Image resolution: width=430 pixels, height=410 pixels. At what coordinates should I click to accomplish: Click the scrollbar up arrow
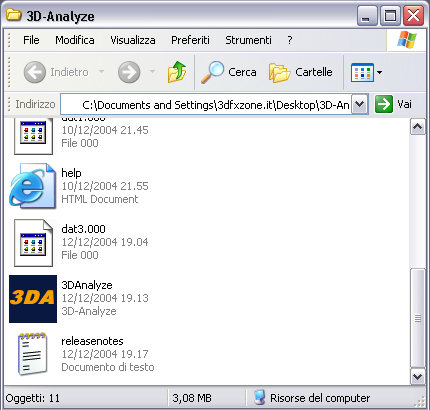[418, 127]
